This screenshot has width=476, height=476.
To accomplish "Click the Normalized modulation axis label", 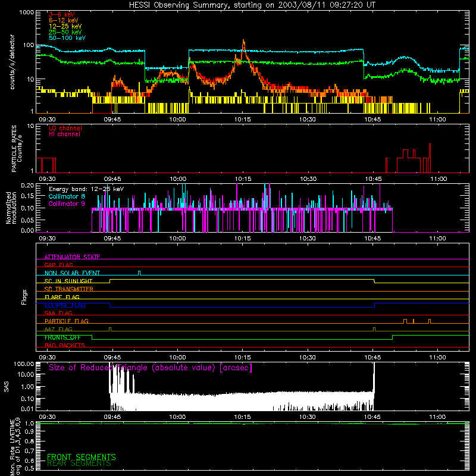I will click(11, 208).
